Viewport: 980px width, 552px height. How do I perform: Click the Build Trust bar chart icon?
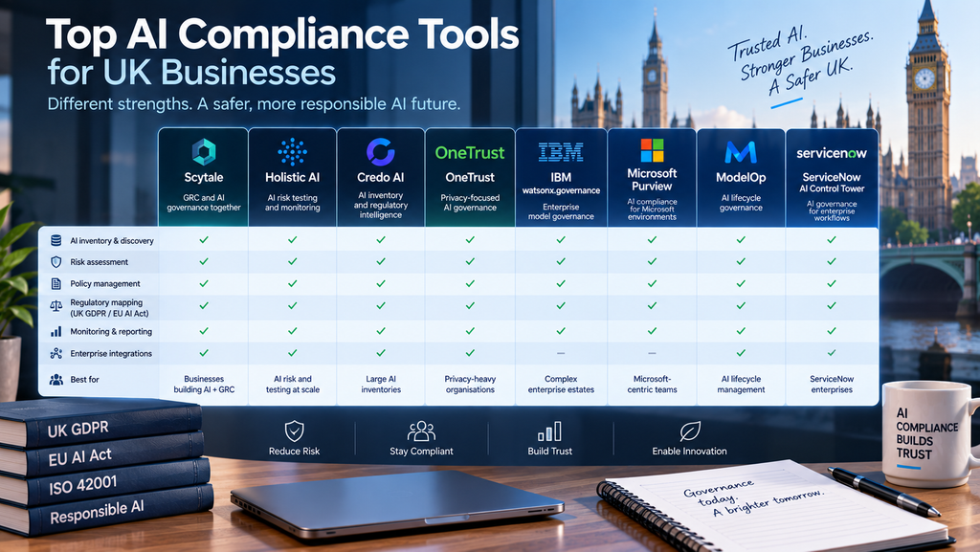(x=549, y=431)
